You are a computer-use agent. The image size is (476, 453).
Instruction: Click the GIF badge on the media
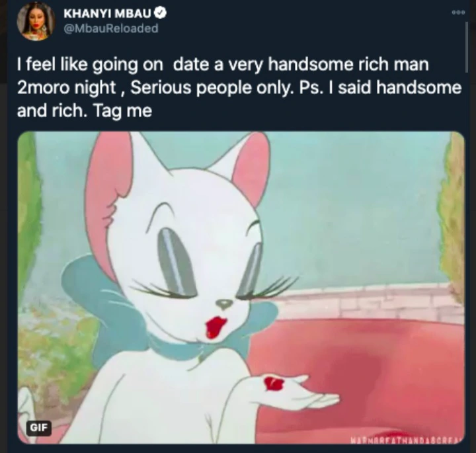(38, 427)
